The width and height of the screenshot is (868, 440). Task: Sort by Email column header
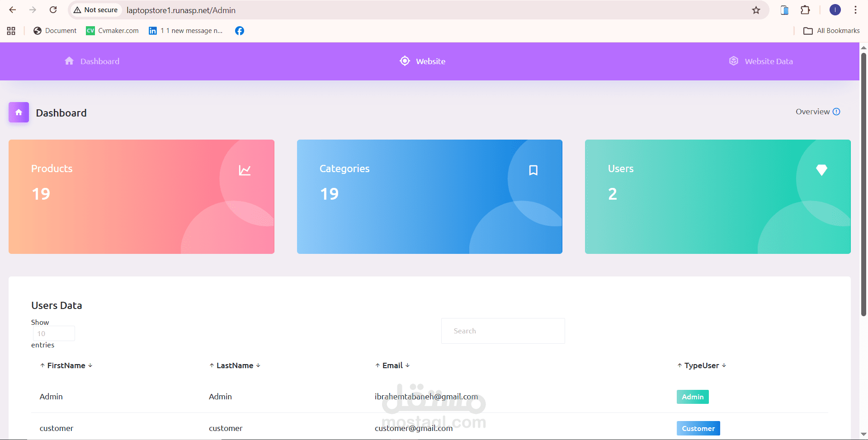(392, 365)
